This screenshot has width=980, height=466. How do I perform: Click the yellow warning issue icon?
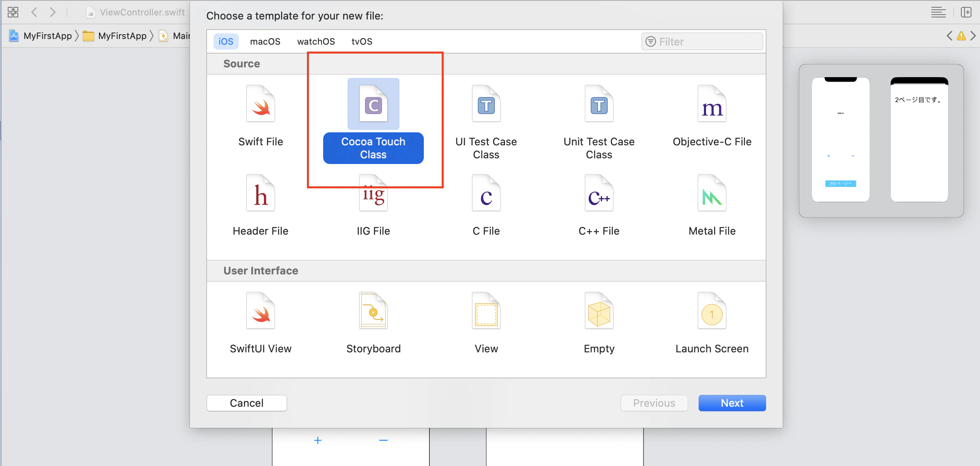click(961, 36)
